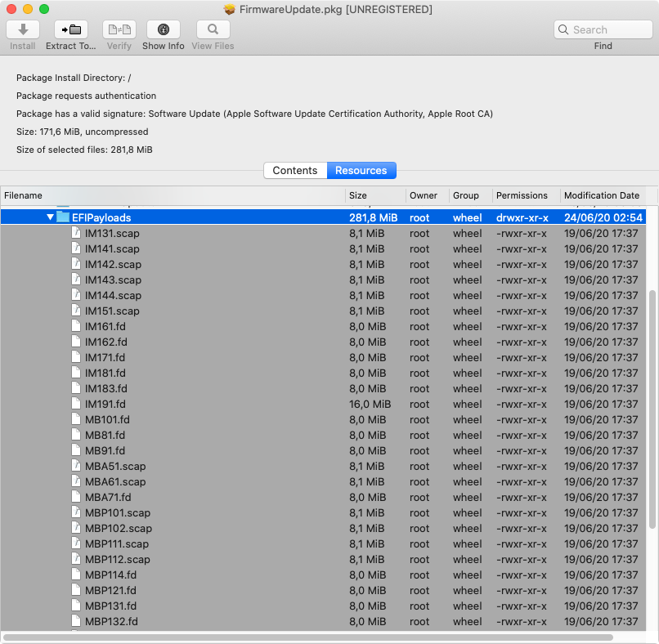Viewport: 659px width, 644px height.
Task: Select the MB91.fd filename
Action: [105, 450]
